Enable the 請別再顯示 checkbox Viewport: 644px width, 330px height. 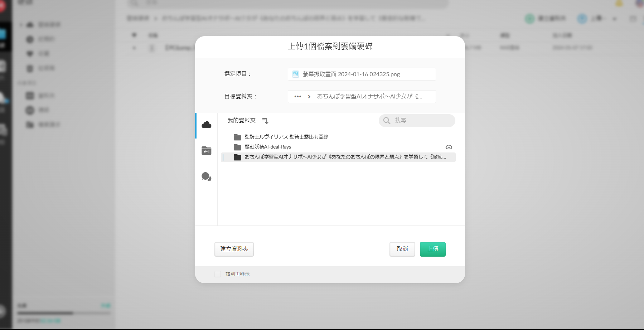[218, 274]
